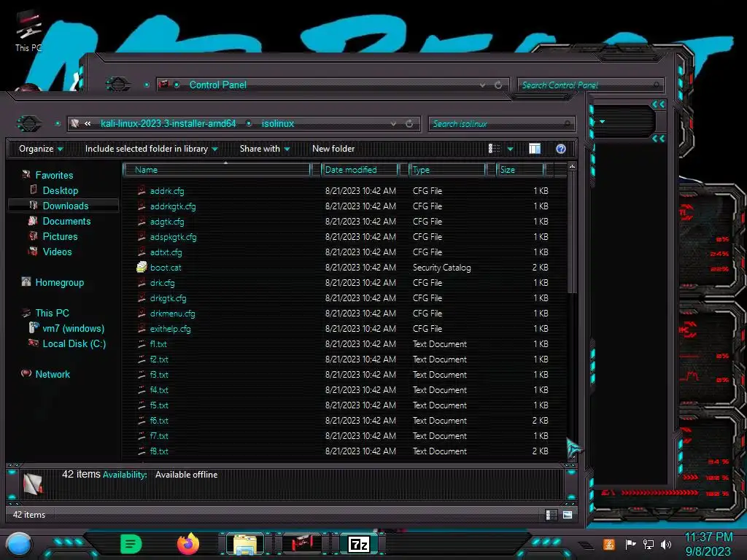The width and height of the screenshot is (747, 560).
Task: Sort by Date modified column header
Action: tap(360, 170)
